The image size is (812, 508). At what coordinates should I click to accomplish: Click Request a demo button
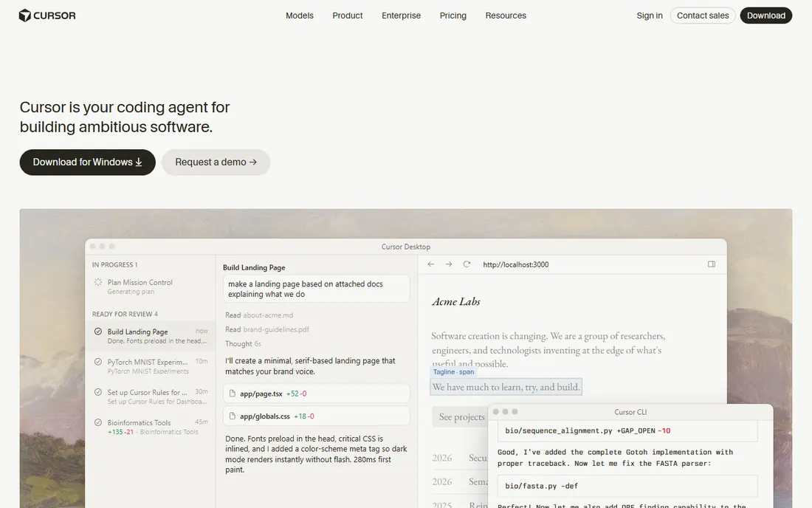click(216, 162)
